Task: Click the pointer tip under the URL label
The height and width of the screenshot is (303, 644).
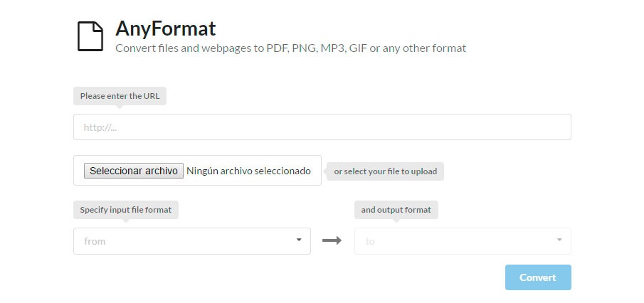Action: (x=118, y=107)
